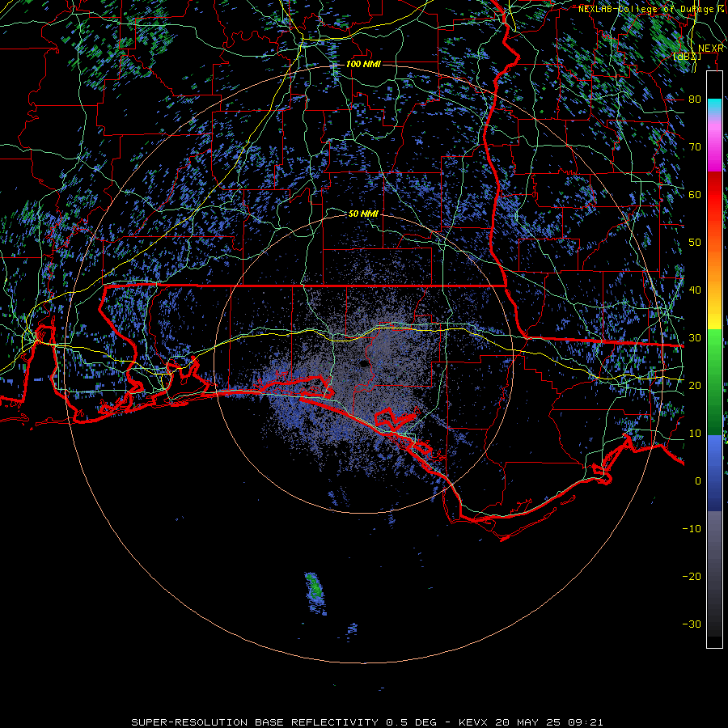This screenshot has width=728, height=728.
Task: Click the -10 value on the dBZ scale
Action: [x=692, y=528]
